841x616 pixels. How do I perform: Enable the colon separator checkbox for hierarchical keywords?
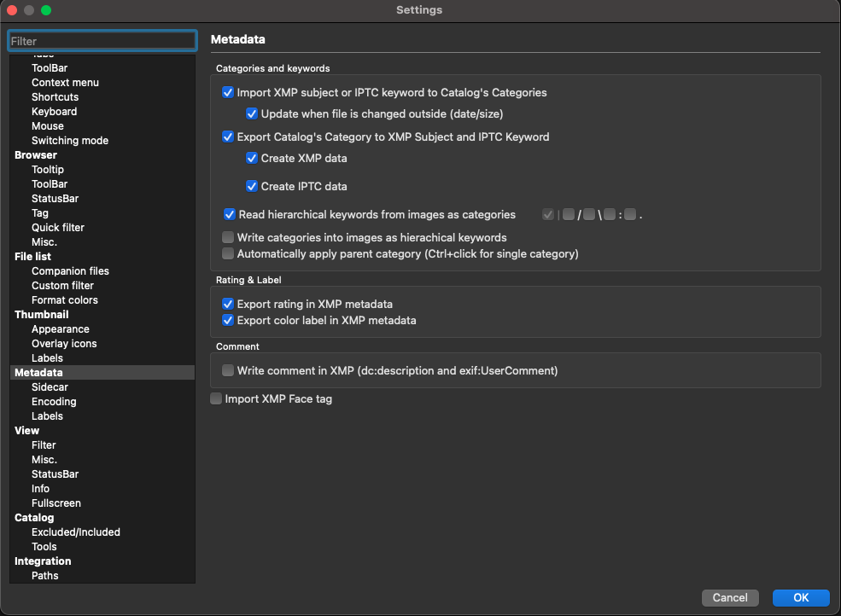click(610, 215)
